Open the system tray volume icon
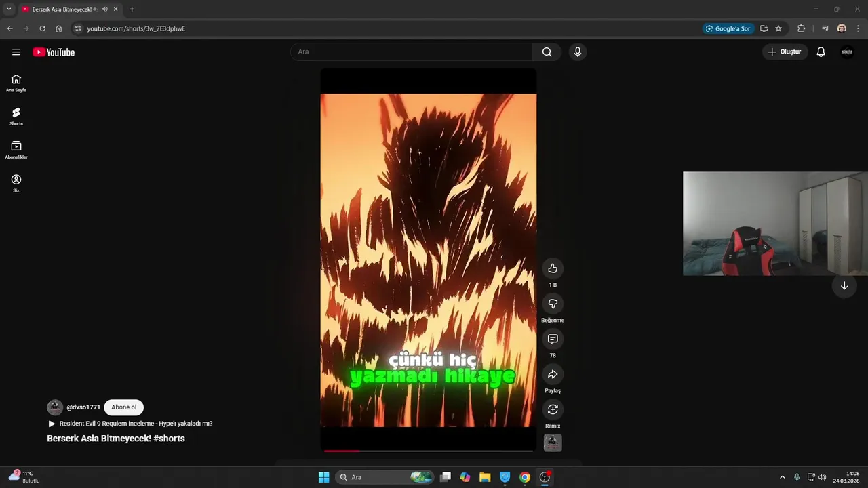Viewport: 868px width, 488px height. [x=822, y=477]
